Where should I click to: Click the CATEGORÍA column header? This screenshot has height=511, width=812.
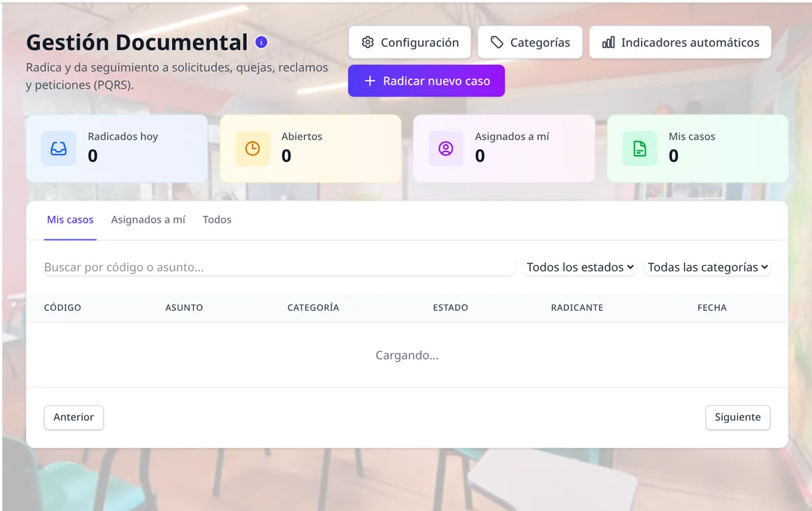(x=313, y=307)
